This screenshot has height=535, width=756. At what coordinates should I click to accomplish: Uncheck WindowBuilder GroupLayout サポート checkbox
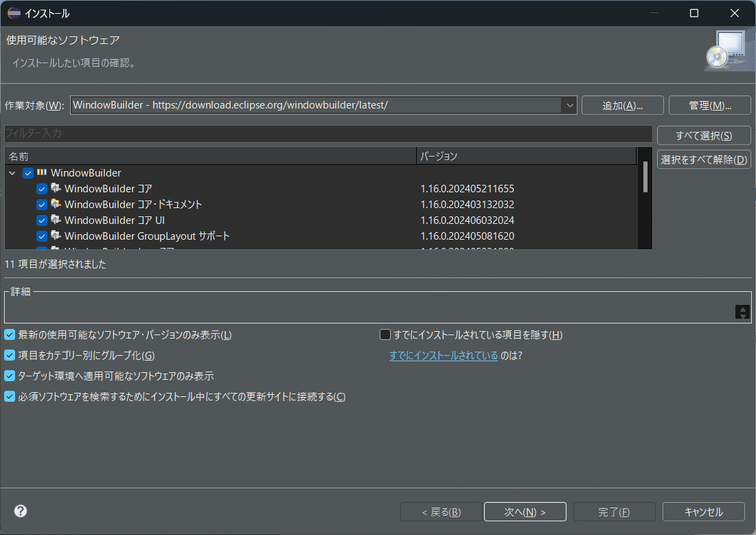(42, 236)
